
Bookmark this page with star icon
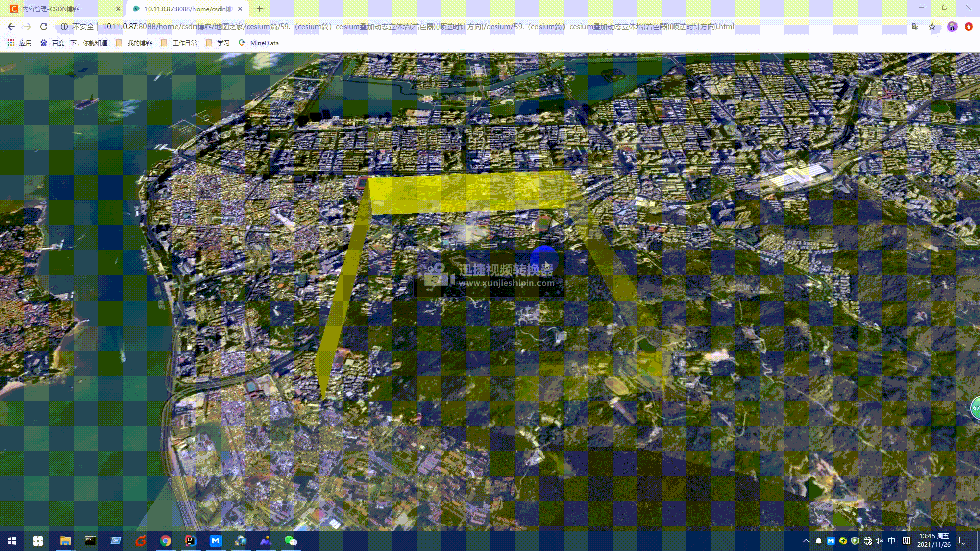click(932, 27)
